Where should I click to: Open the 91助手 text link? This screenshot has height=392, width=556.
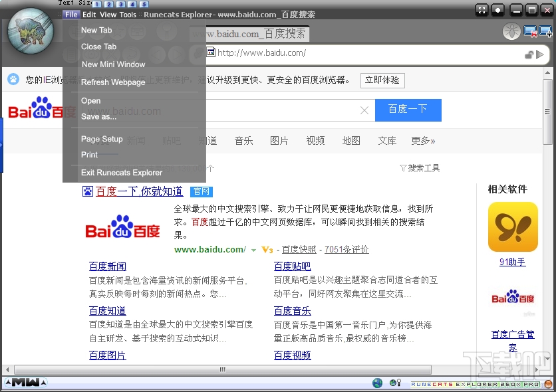pyautogui.click(x=512, y=262)
